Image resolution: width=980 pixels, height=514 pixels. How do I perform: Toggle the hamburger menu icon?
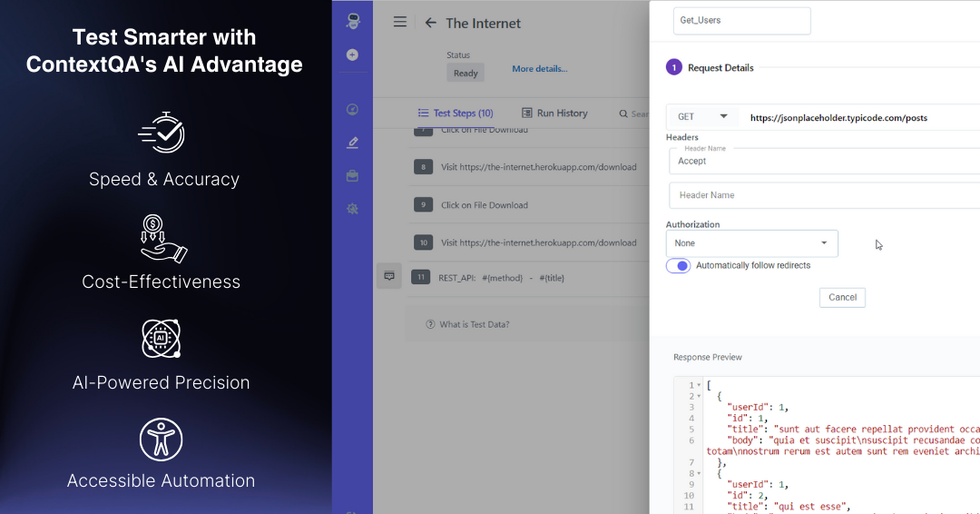400,22
